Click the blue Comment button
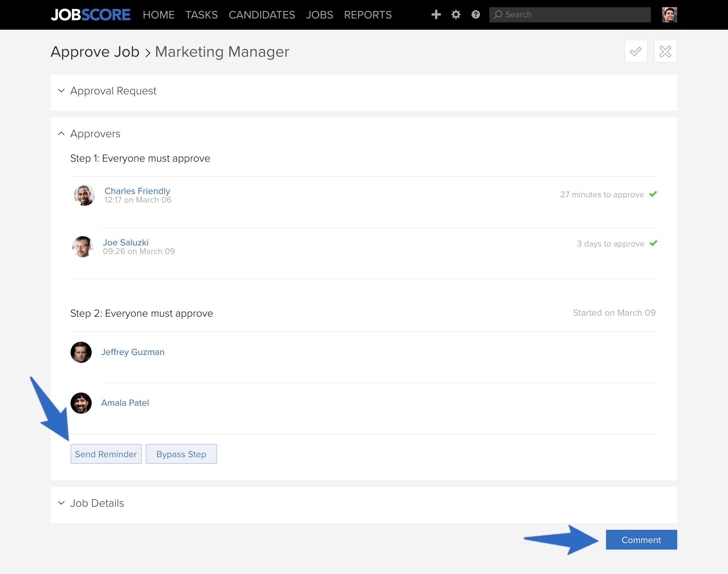Viewport: 728px width, 574px height. [x=641, y=540]
